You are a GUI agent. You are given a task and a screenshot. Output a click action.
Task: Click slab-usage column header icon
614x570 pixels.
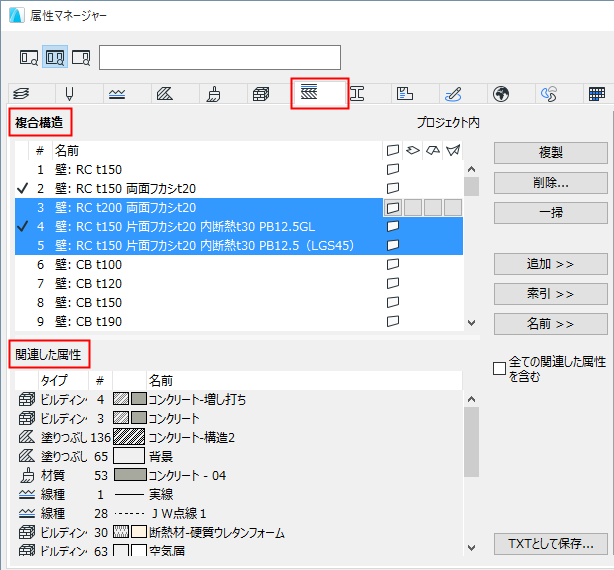(x=413, y=150)
